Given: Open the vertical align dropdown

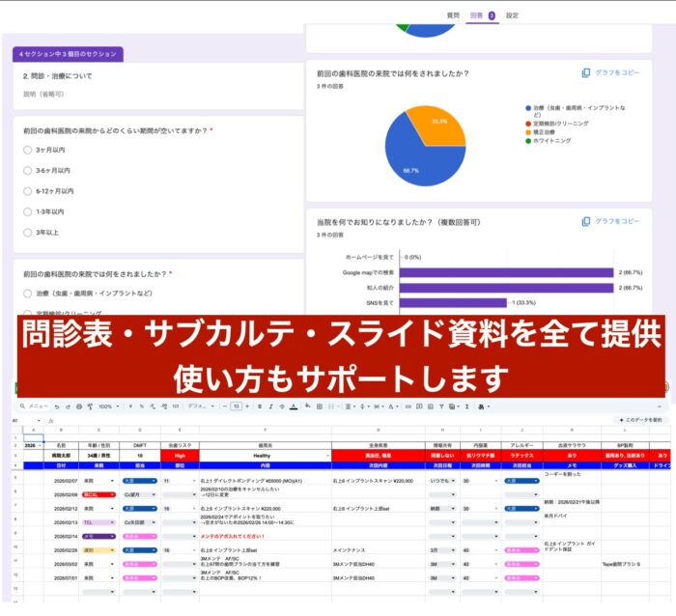Looking at the screenshot, I should (364, 406).
